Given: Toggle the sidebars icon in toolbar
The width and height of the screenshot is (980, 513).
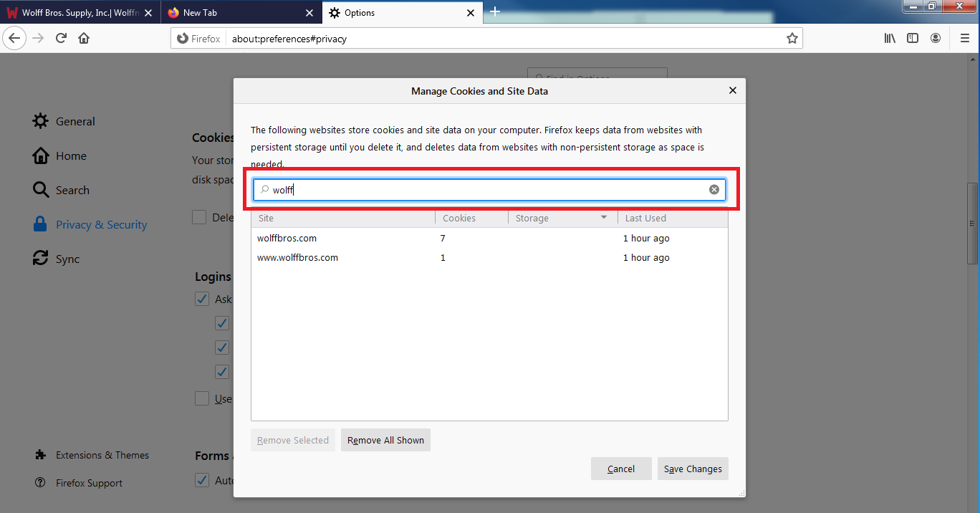Looking at the screenshot, I should [x=913, y=39].
